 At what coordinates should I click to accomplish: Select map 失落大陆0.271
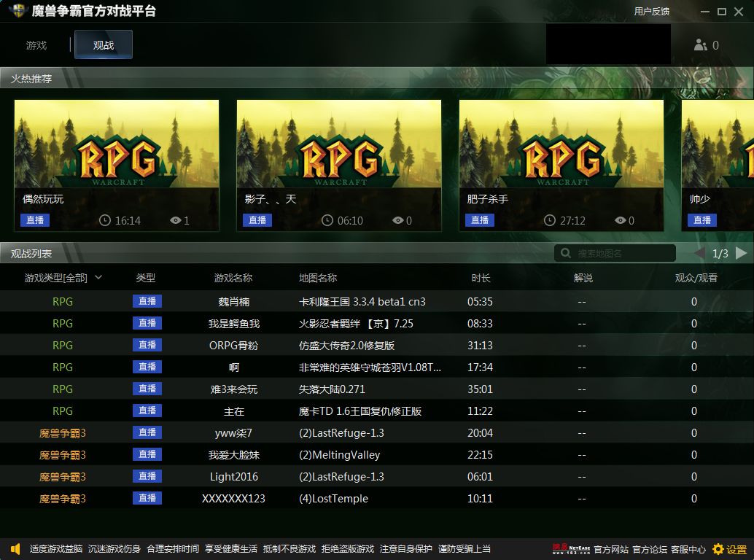tap(332, 389)
